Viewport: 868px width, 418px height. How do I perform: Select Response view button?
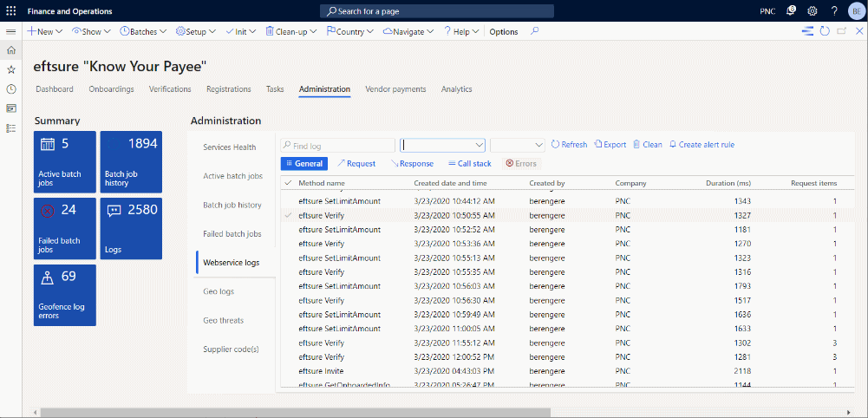412,163
